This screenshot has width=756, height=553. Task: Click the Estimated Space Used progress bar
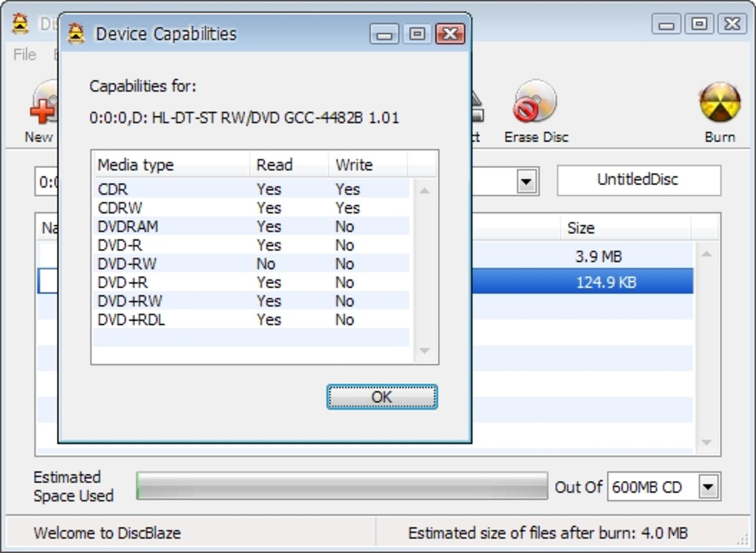click(342, 486)
